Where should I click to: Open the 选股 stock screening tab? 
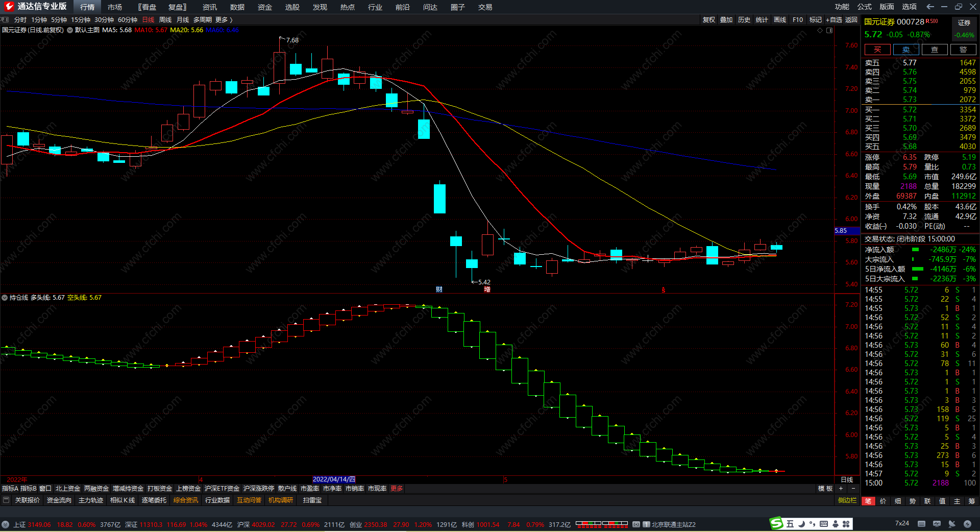coord(292,7)
